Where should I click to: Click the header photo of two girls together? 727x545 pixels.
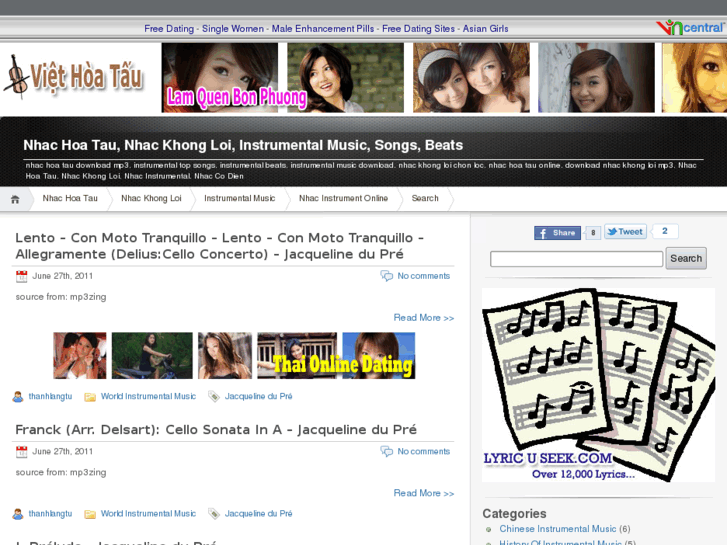(471, 77)
